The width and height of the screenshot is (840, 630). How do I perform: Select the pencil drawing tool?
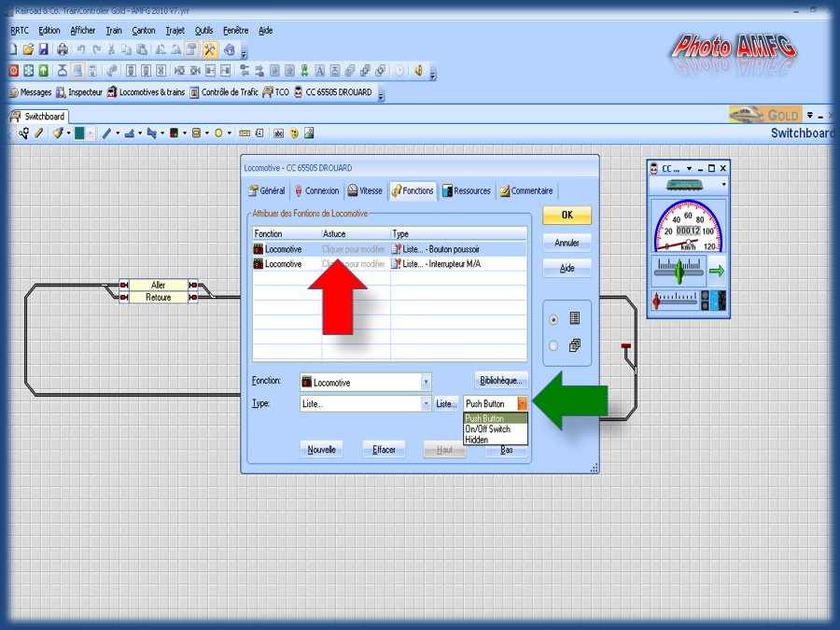pyautogui.click(x=38, y=133)
